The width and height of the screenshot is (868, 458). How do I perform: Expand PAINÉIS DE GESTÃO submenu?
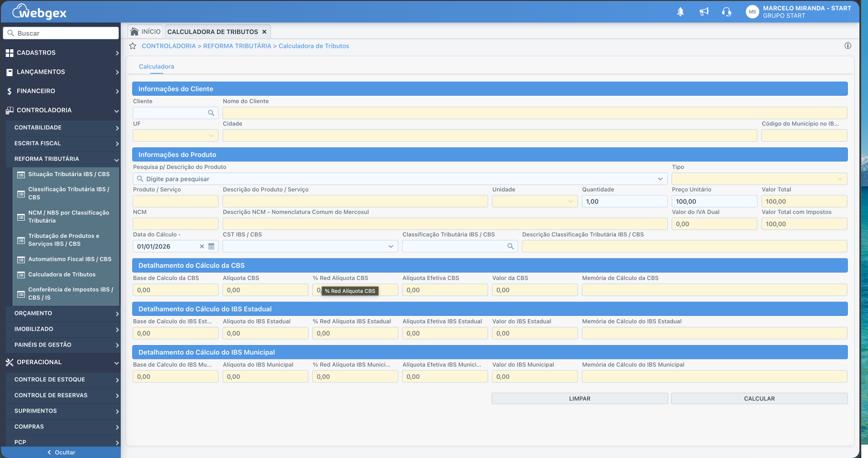coord(63,345)
